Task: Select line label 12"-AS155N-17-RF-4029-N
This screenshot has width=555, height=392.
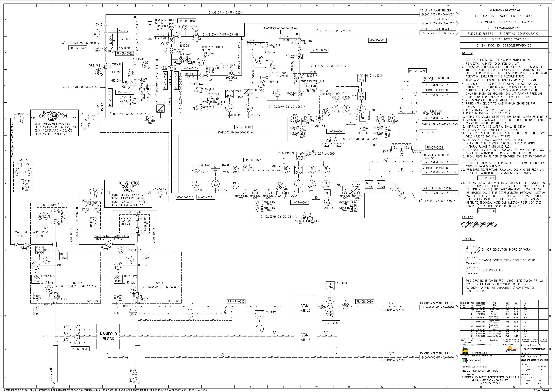Action: [x=226, y=13]
